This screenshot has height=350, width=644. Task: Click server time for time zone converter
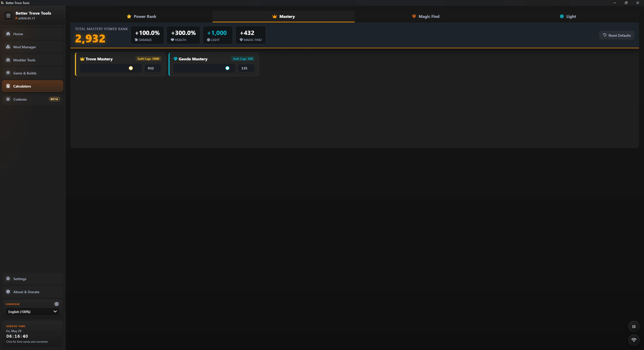click(32, 334)
